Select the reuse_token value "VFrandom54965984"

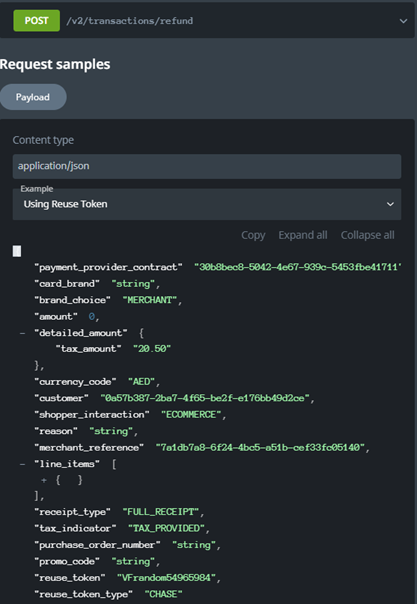[x=166, y=578]
